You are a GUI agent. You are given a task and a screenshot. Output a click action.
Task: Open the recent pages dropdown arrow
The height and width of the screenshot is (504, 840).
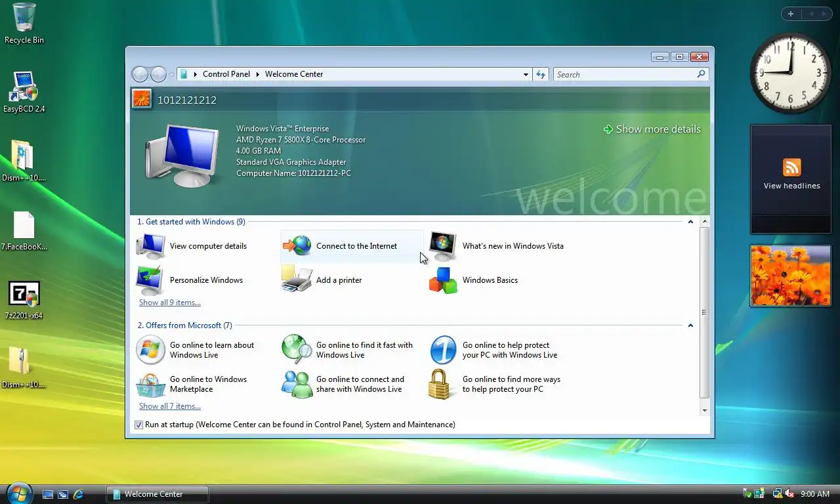pos(171,74)
